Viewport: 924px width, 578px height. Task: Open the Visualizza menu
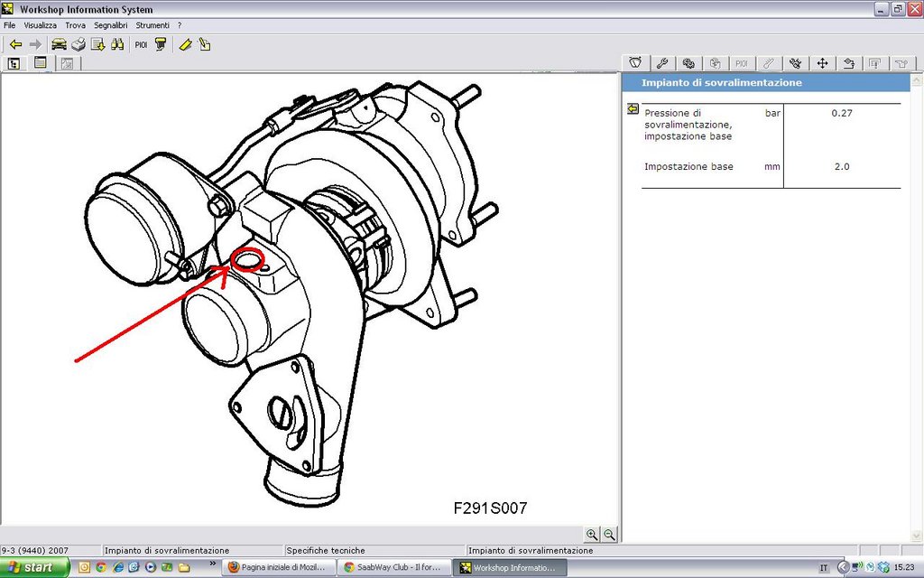40,25
